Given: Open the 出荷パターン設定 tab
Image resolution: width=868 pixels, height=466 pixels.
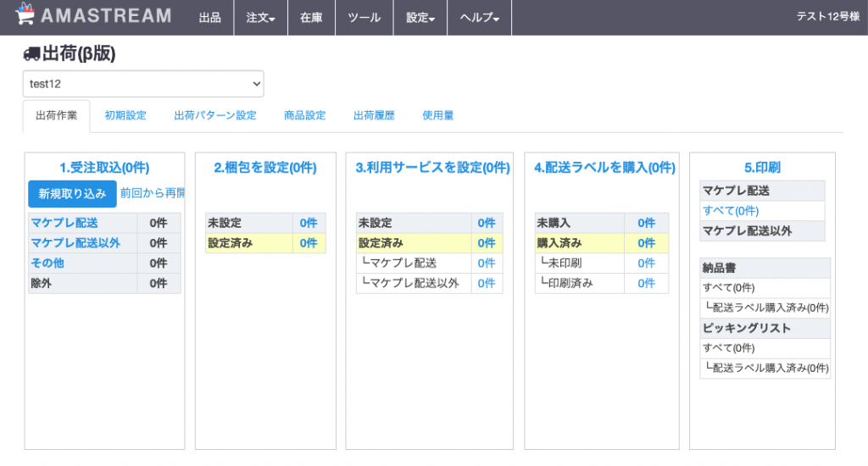Looking at the screenshot, I should click(x=215, y=116).
